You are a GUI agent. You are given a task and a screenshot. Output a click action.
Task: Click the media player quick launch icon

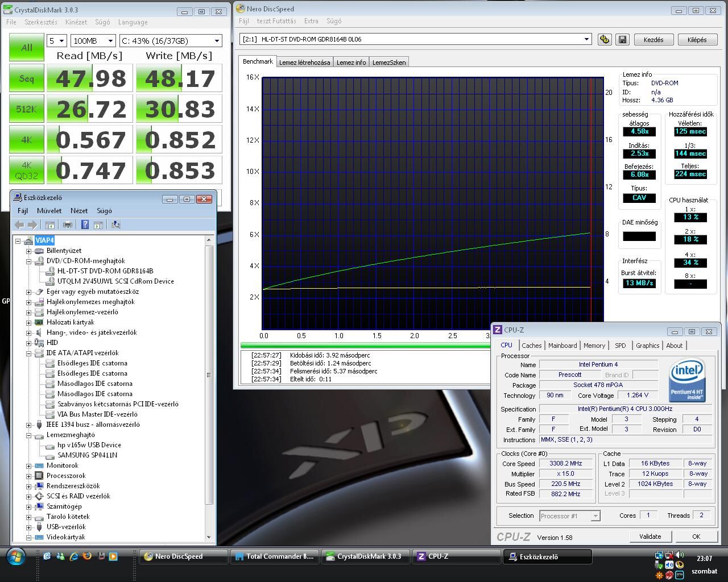click(x=113, y=556)
